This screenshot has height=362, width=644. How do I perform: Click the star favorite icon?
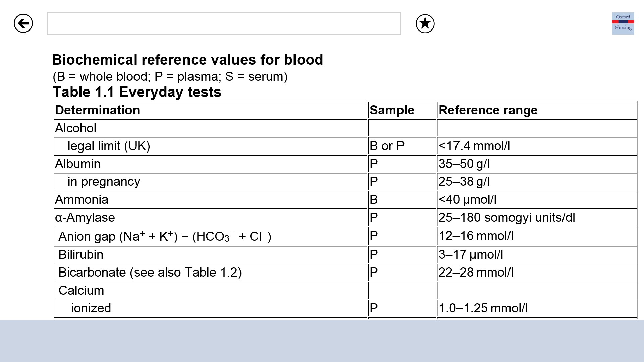click(x=425, y=23)
